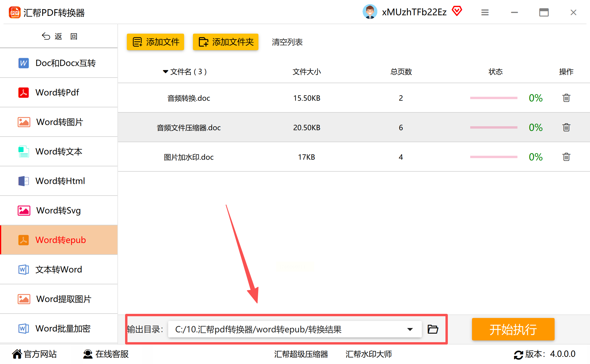The image size is (590, 364).
Task: Click the user avatar picture
Action: click(x=370, y=12)
